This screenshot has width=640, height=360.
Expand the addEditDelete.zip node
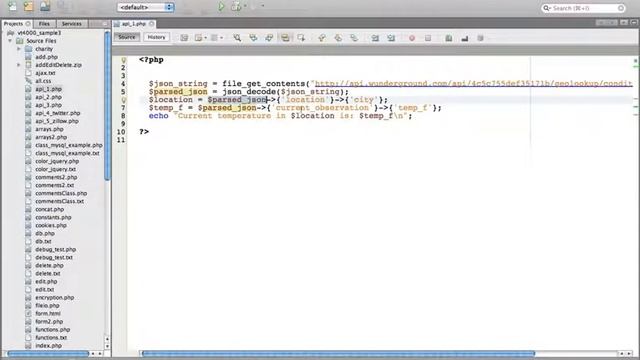click(19, 65)
